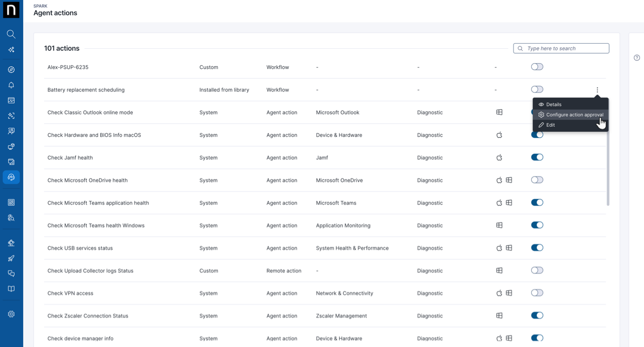Click the Check USB services status action name
The height and width of the screenshot is (347, 644).
[x=80, y=248]
